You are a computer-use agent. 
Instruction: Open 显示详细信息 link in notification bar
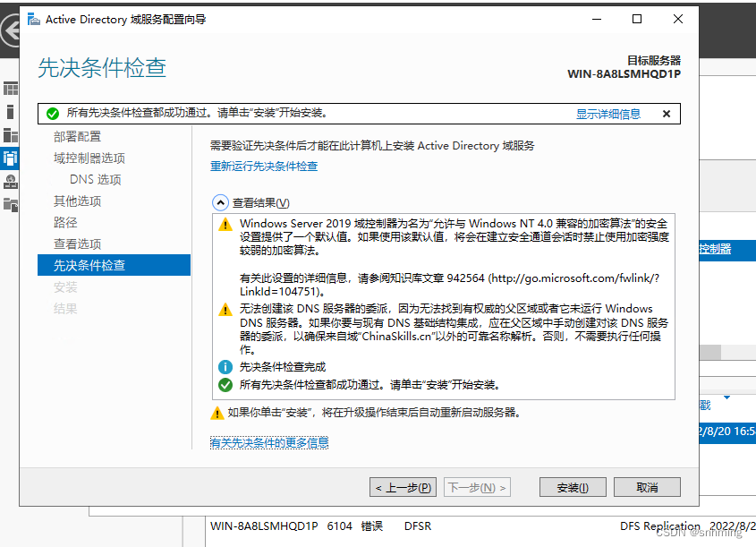608,114
